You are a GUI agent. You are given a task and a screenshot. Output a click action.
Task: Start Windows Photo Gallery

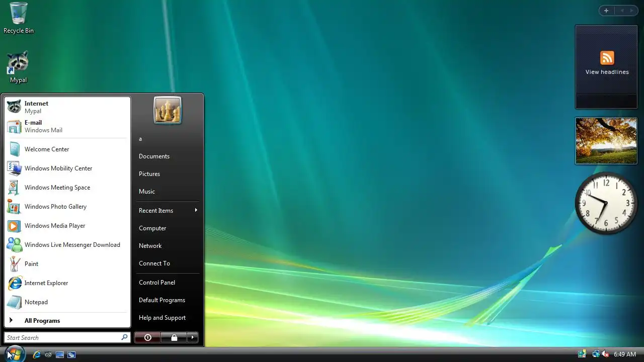(x=67, y=207)
